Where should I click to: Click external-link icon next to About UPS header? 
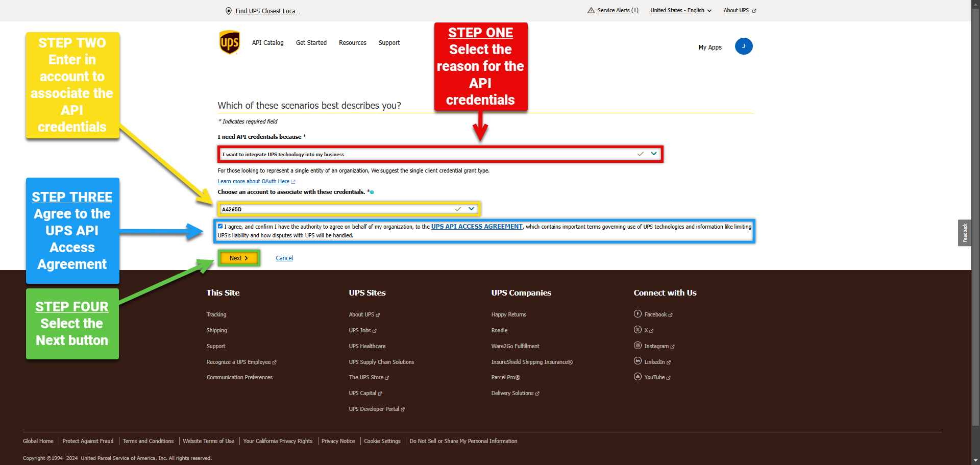[754, 11]
